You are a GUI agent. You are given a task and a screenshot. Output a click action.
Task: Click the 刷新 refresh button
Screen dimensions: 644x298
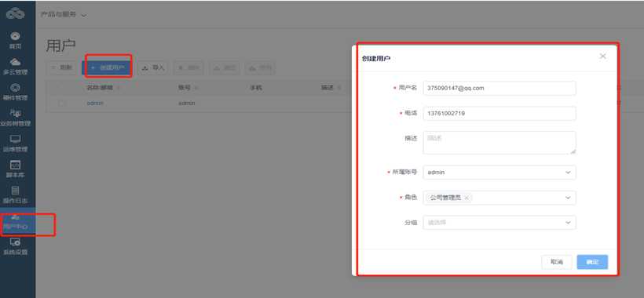(x=62, y=67)
